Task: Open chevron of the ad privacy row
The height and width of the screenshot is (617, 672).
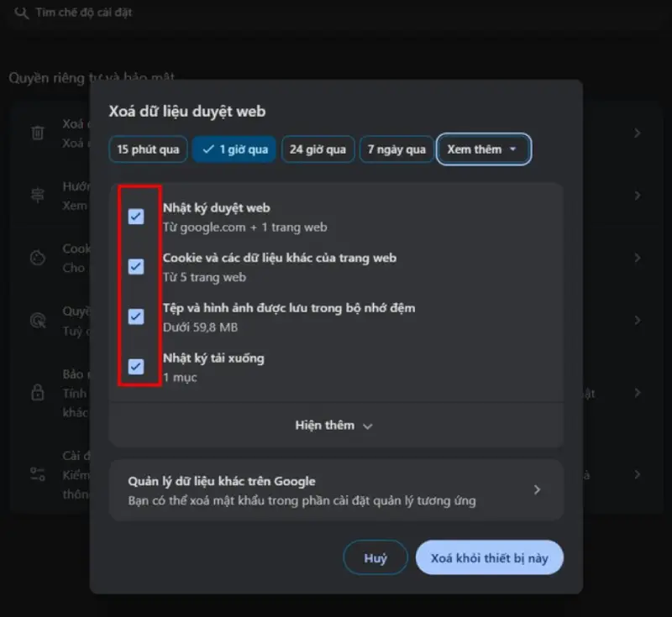Action: point(638,321)
